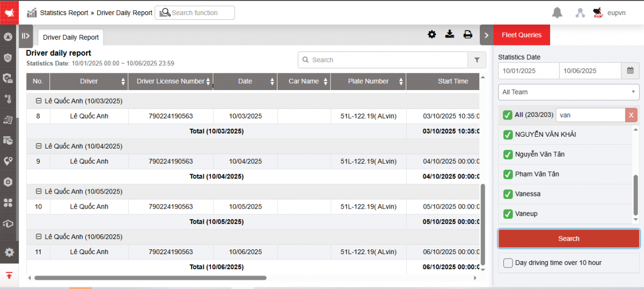Image resolution: width=644 pixels, height=289 pixels.
Task: Open report settings with the gear icon
Action: point(431,35)
